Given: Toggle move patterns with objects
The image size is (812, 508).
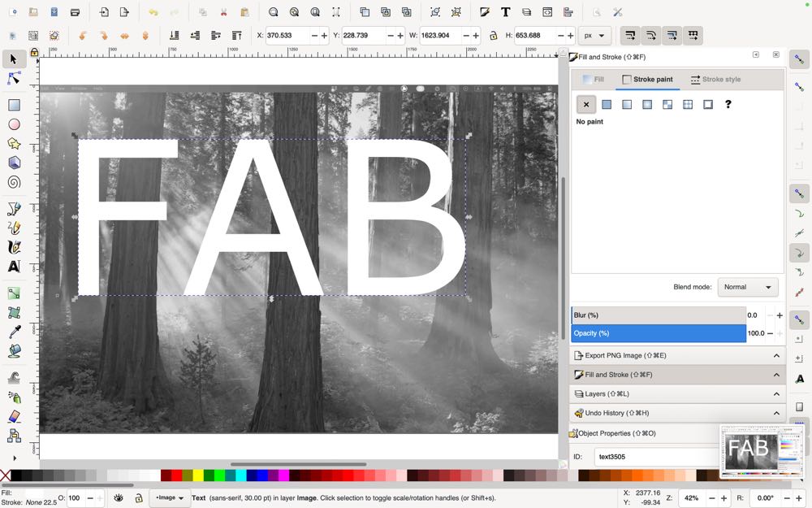Looking at the screenshot, I should [693, 35].
